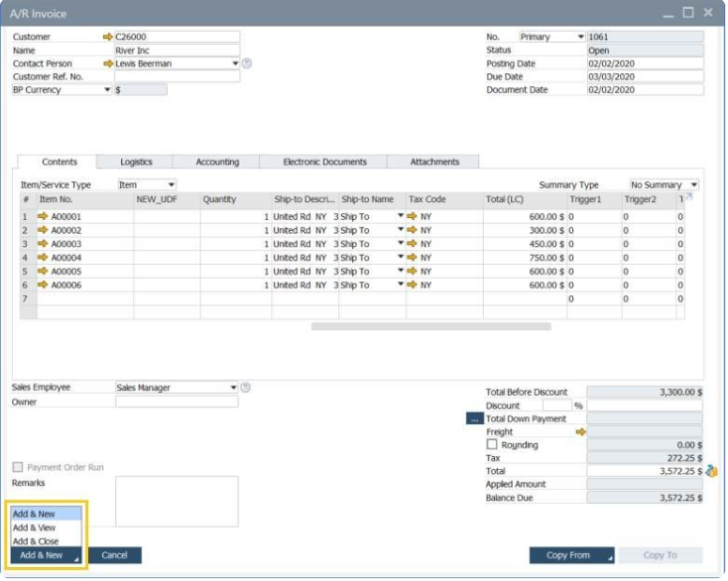Switch to the Logistics tab
This screenshot has width=728, height=581.
pos(136,162)
